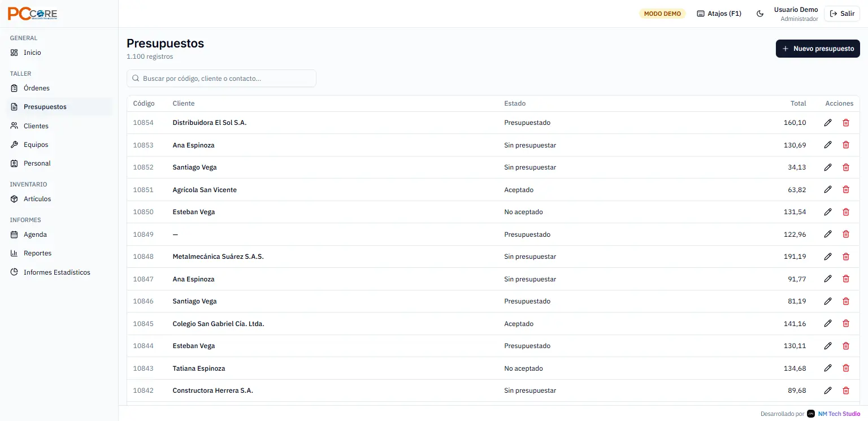Viewport: 868px width, 421px height.
Task: Edit quote 10846 pencil icon
Action: pyautogui.click(x=828, y=301)
